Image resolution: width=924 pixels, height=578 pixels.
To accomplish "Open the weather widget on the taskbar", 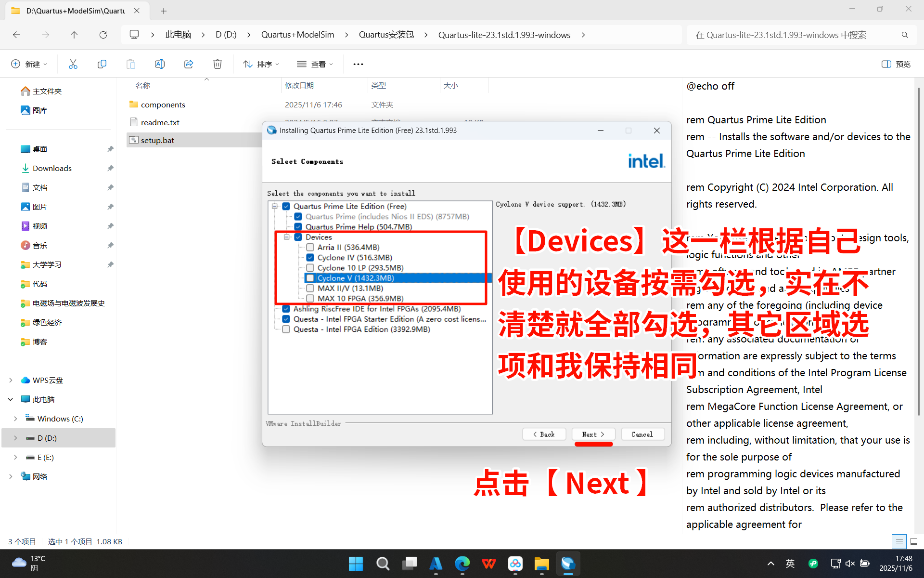I will [x=29, y=563].
